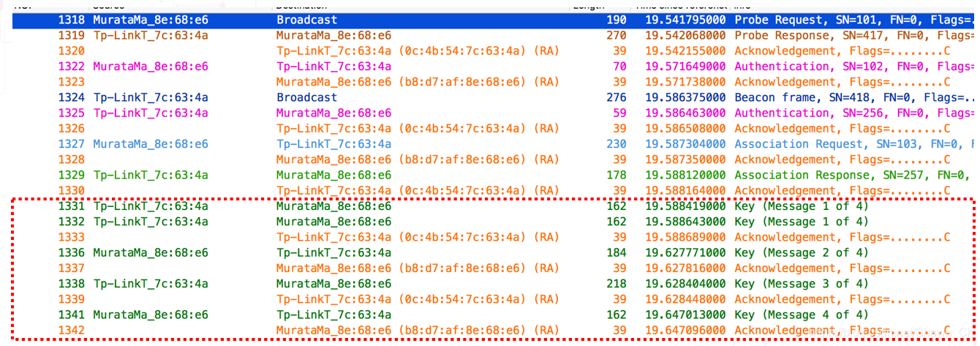Screen dimensions: 980x346
Task: Click length value 70
Action: pyautogui.click(x=620, y=67)
